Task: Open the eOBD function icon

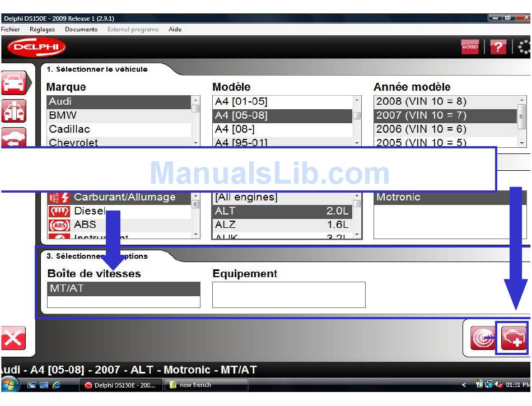Action: pyautogui.click(x=470, y=47)
